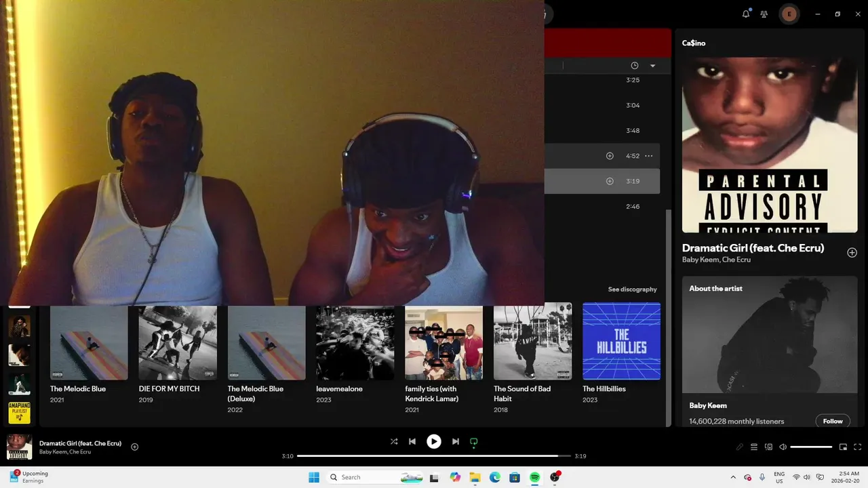Screen dimensions: 868x488
Task: Open the Wi-Fi network tray icon
Action: tap(797, 477)
